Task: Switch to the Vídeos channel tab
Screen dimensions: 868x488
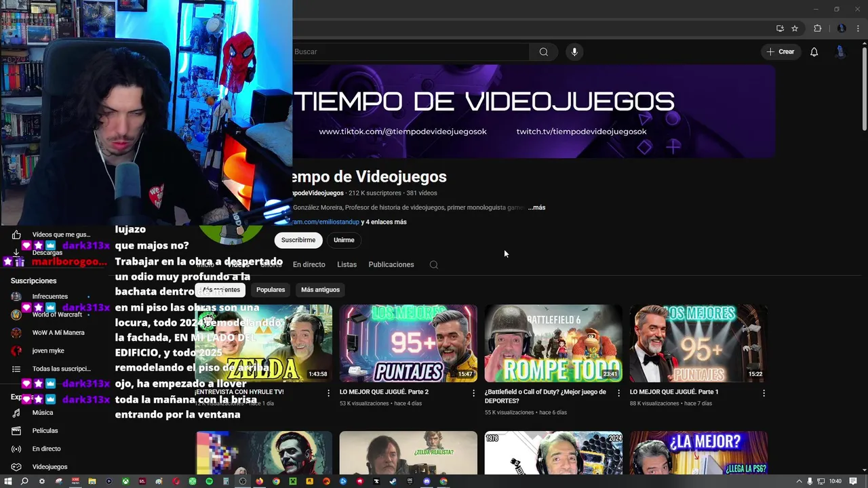Action: tap(239, 264)
